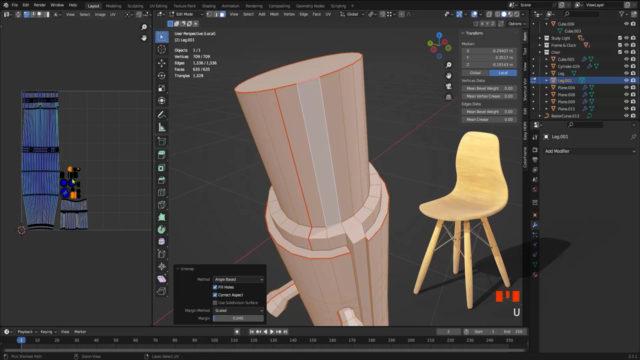This screenshot has width=640, height=360.
Task: Toggle camera view icon in viewport
Action: coord(449,87)
